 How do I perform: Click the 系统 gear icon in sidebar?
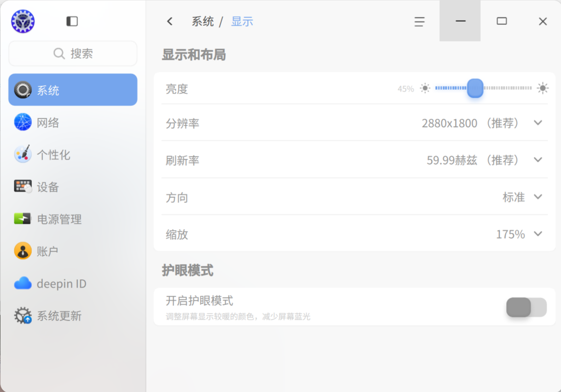click(23, 90)
